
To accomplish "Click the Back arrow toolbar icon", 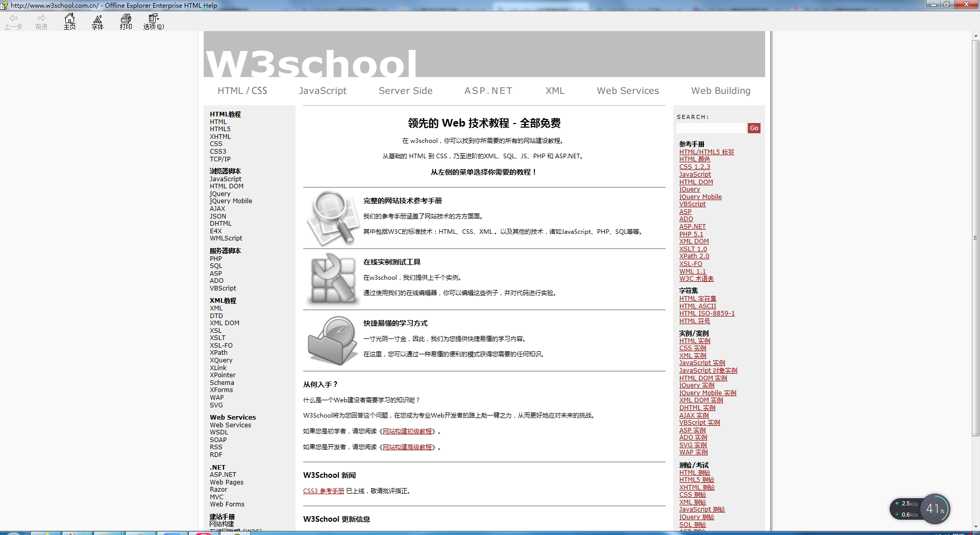I will (x=13, y=21).
